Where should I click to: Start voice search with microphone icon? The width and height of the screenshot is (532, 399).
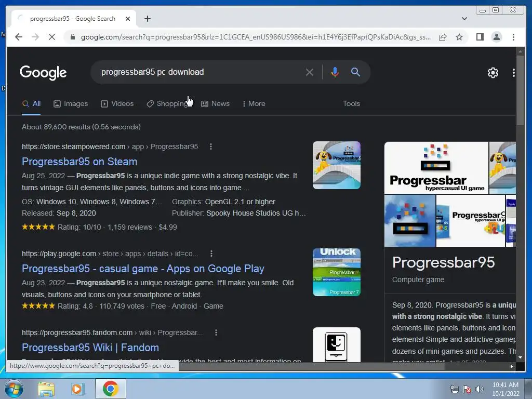335,72
